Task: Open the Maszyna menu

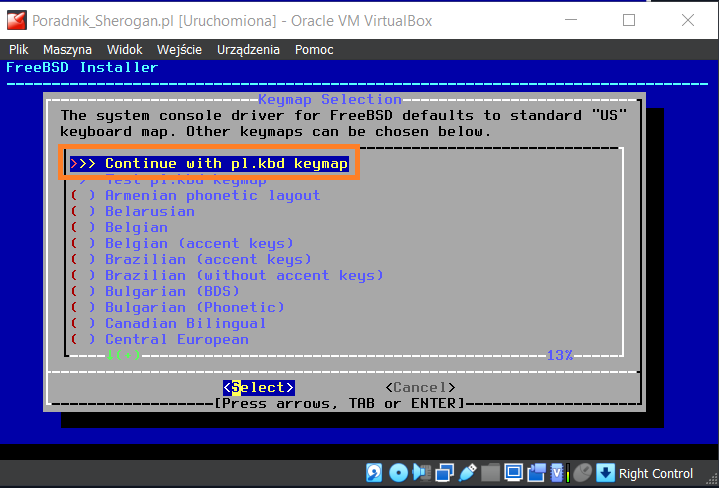Action: coord(67,49)
